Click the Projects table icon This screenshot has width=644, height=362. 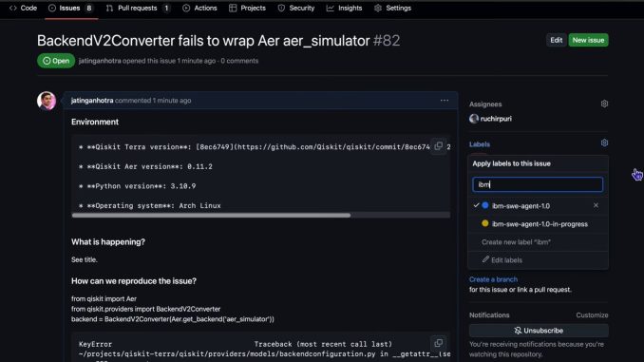pyautogui.click(x=233, y=8)
